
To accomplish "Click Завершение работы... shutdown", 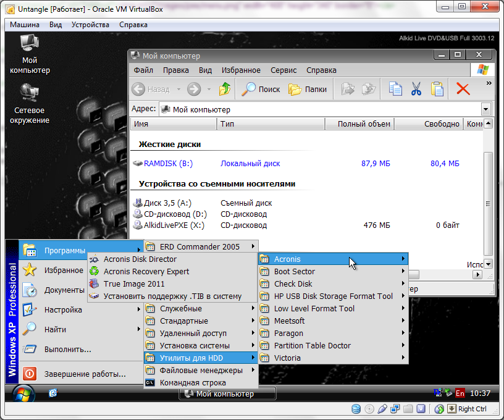I will (81, 374).
